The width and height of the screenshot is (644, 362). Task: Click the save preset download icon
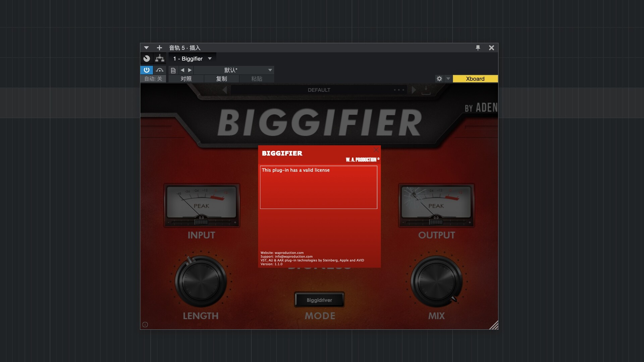426,90
